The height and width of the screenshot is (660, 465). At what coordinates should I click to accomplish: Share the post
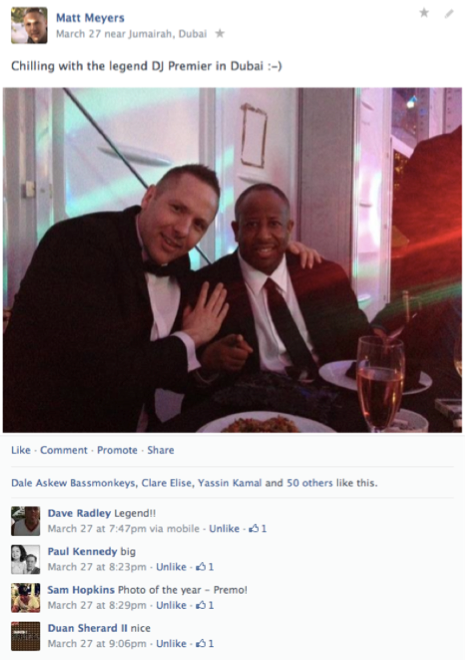coord(160,450)
